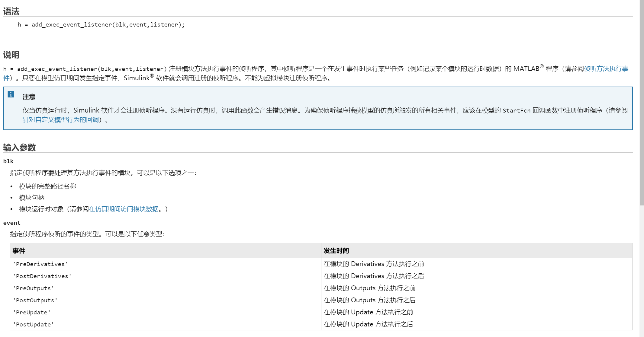Click the 说明 section heading

pos(11,55)
